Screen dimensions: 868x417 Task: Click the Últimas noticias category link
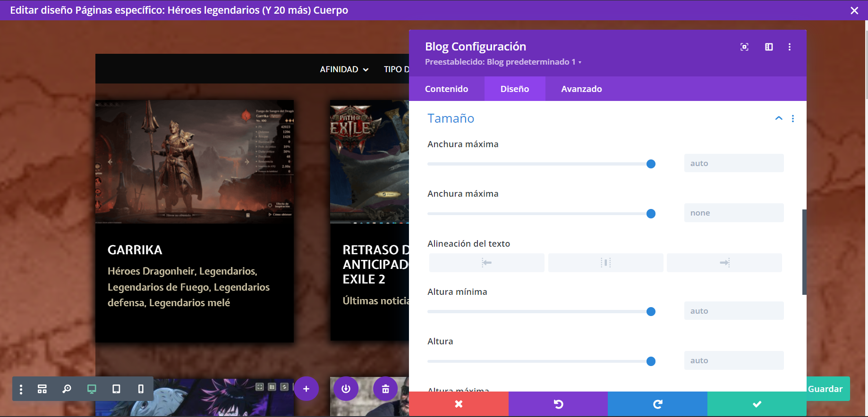point(376,301)
